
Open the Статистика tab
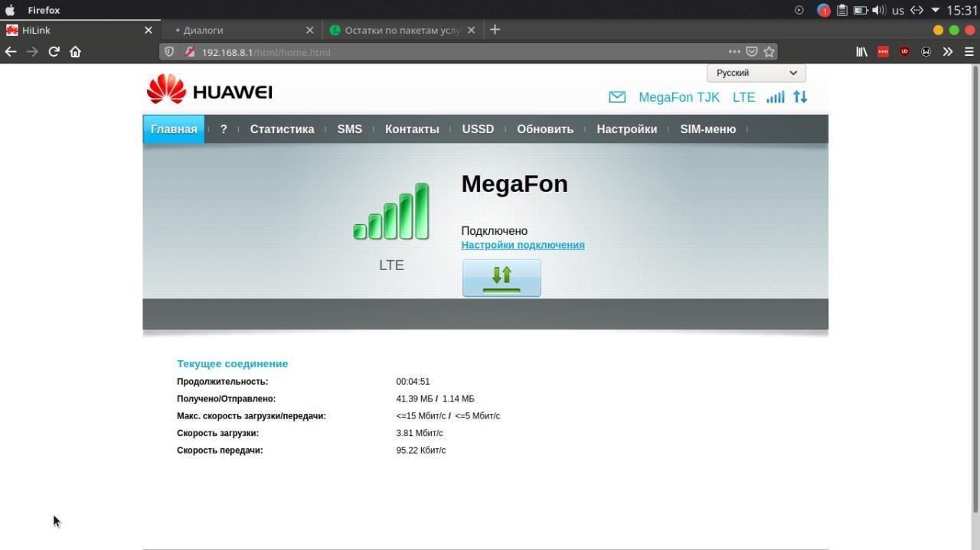click(282, 129)
